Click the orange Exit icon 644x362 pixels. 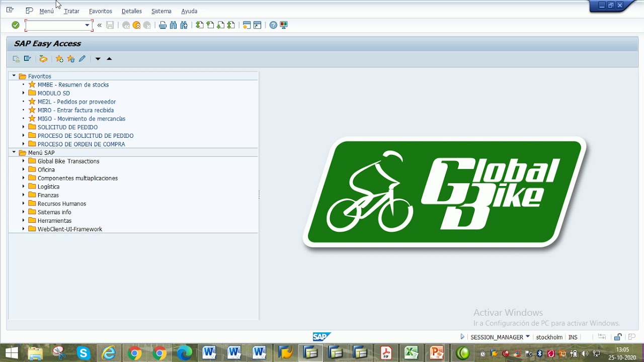(x=136, y=25)
